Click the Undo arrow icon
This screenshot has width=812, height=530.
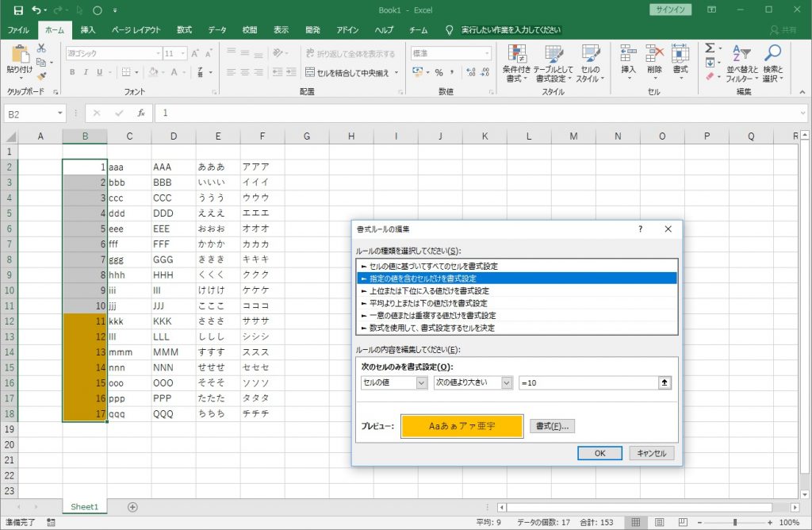36,10
